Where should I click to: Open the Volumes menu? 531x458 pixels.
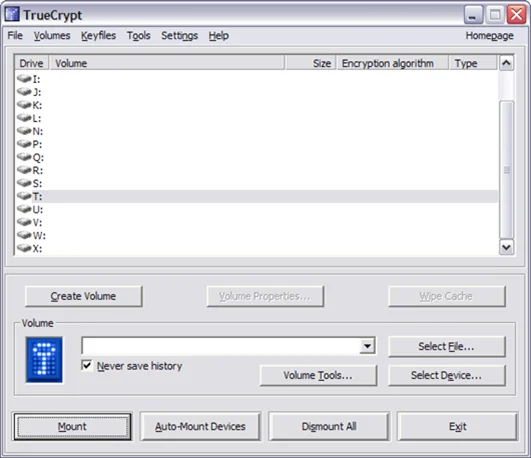click(x=52, y=36)
